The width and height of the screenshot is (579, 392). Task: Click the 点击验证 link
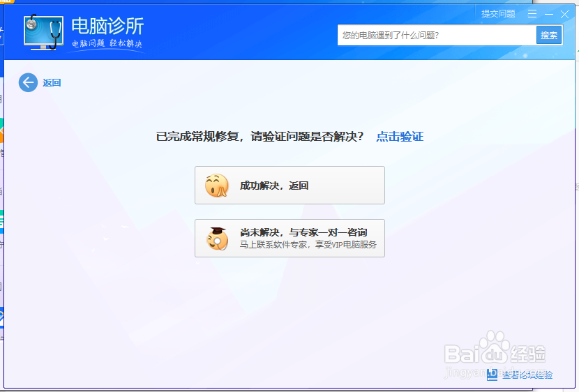click(400, 137)
